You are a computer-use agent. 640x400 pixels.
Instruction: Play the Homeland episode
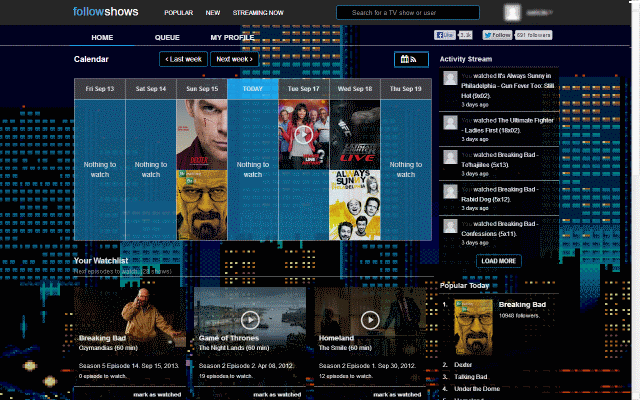[370, 320]
